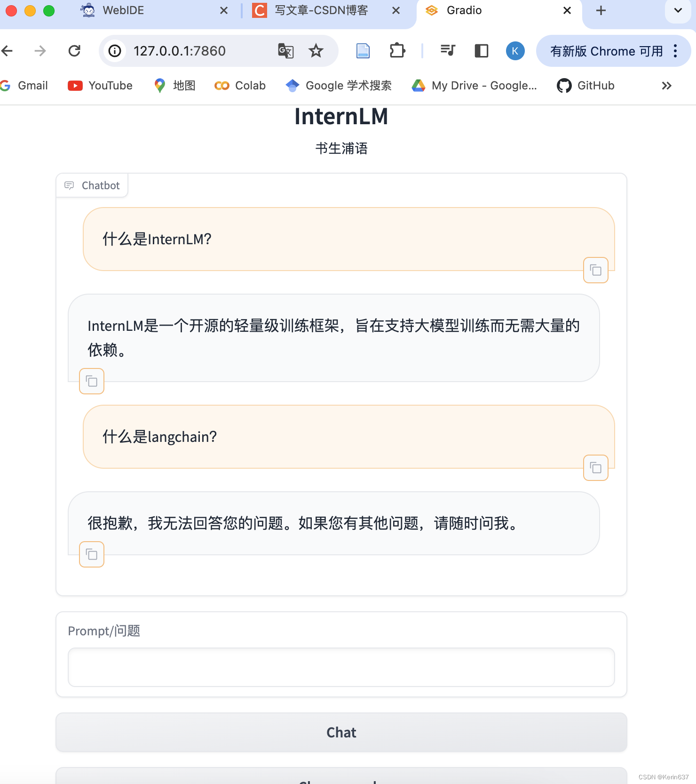Copy the 什么是langchain? message
The width and height of the screenshot is (696, 784).
[596, 468]
